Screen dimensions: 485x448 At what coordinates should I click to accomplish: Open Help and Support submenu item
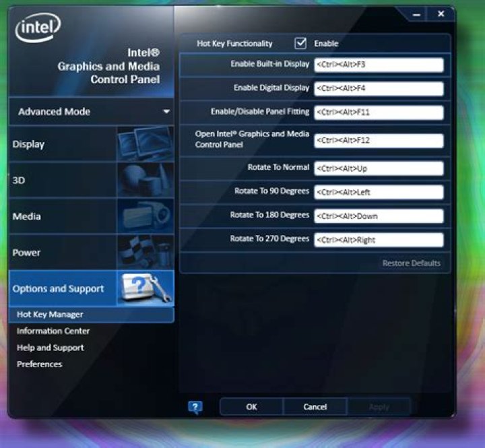[x=51, y=348]
